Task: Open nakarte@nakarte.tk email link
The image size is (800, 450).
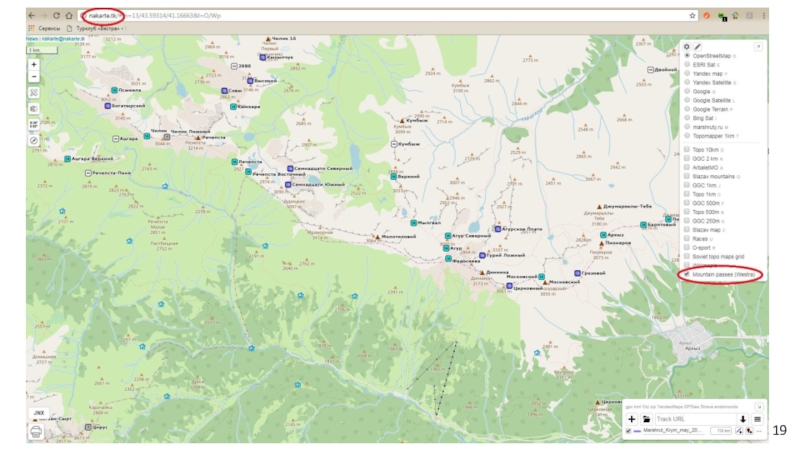Action: point(63,39)
